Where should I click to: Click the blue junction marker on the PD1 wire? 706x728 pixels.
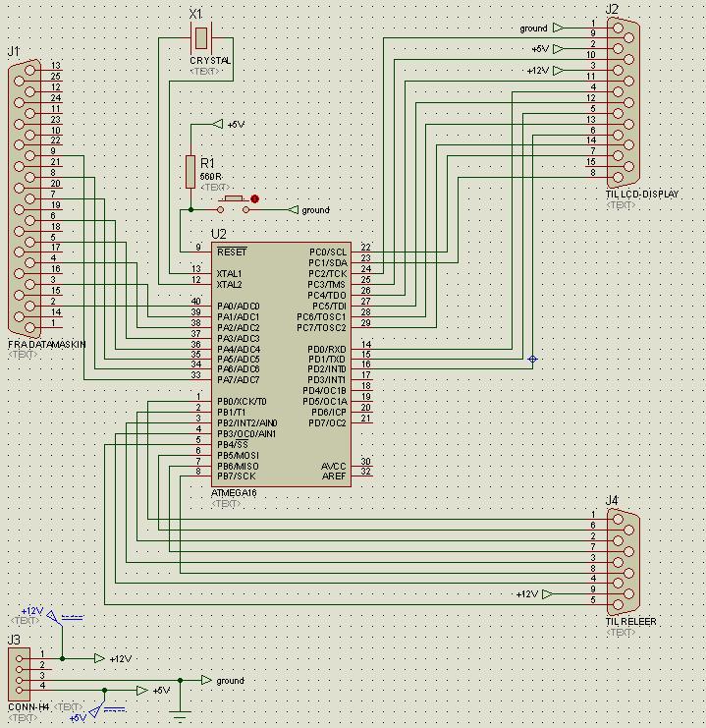[533, 359]
